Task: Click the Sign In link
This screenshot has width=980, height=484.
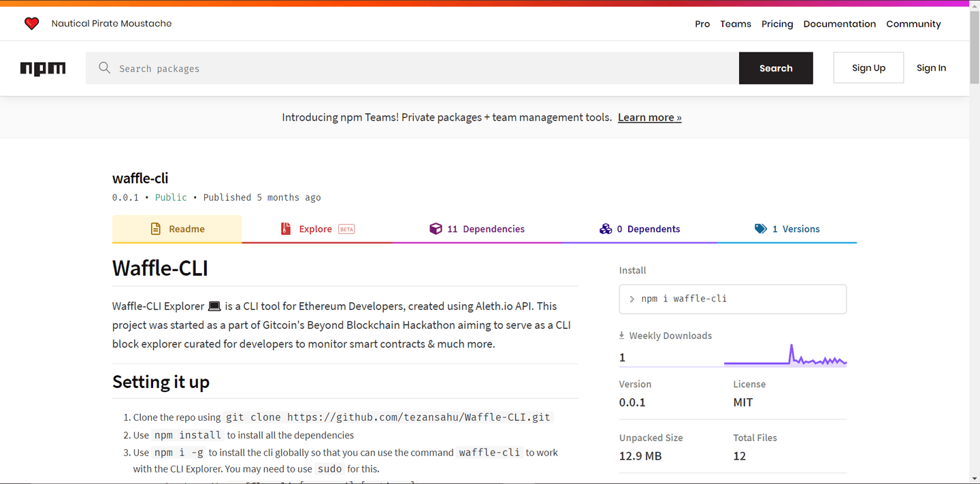Action: pos(931,68)
